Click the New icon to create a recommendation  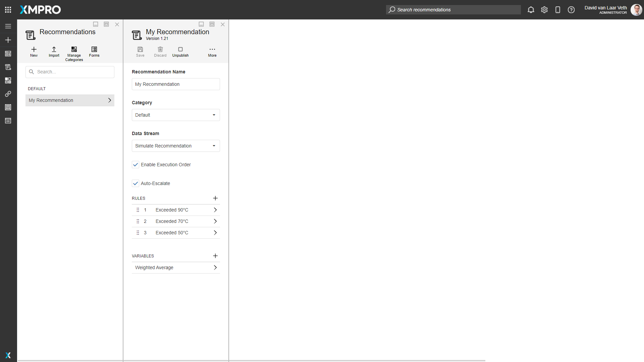pos(34,51)
